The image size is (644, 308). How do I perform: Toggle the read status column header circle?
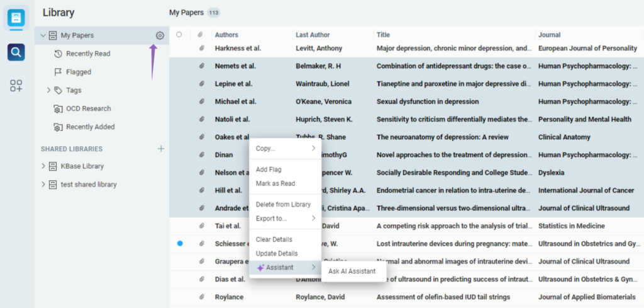click(179, 35)
